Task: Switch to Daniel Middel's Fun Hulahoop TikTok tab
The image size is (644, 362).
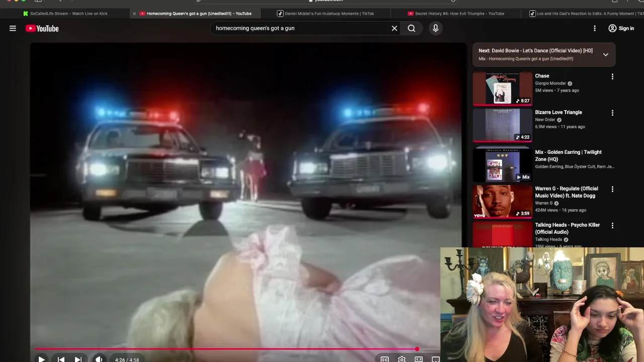Action: point(326,14)
